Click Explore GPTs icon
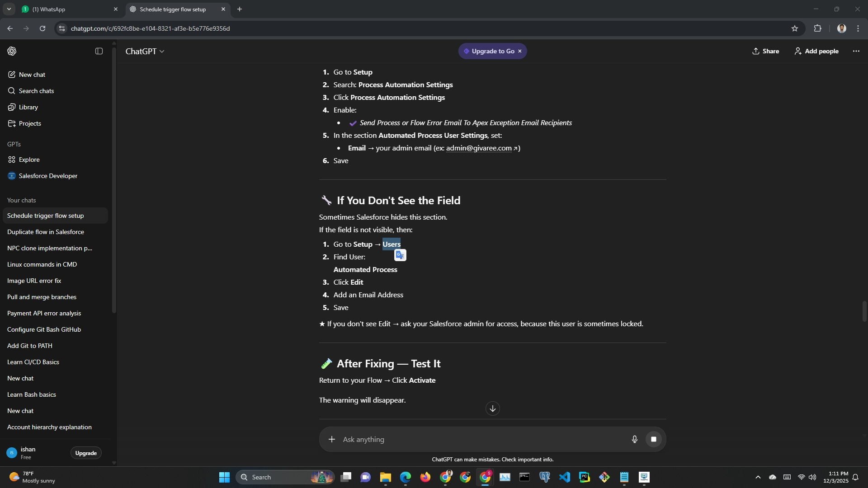 click(12, 160)
